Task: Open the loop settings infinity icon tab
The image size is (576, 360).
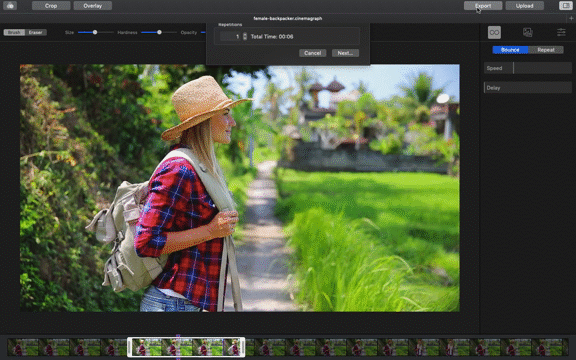Action: 494,32
